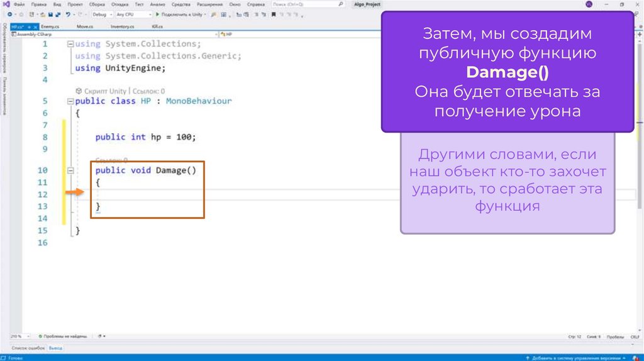Screen dimensions: 644x361
Task: Open the Вывод tab
Action: (55, 348)
